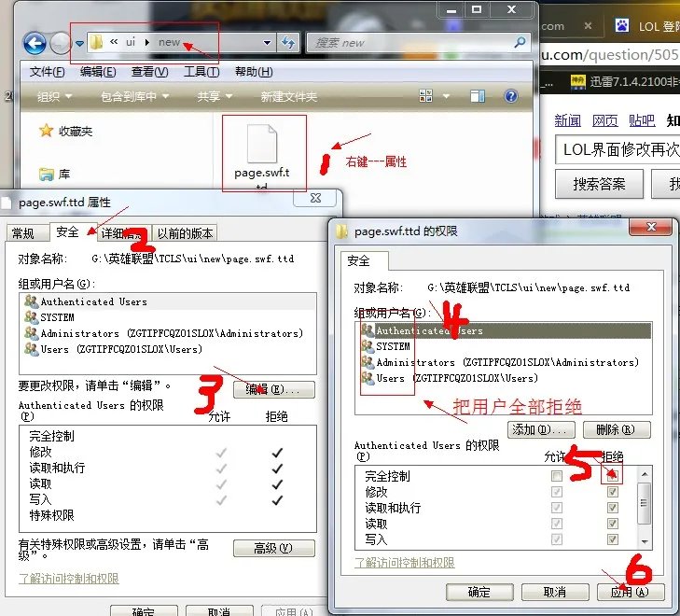Open the 帮助(H) menu

click(254, 72)
